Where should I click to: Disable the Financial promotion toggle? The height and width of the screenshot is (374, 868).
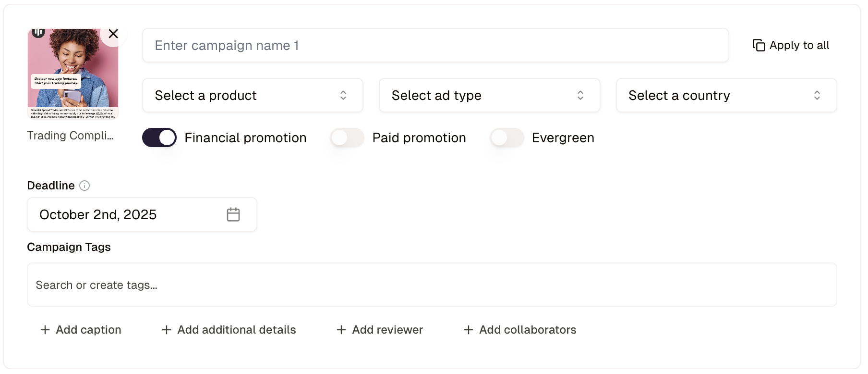click(x=159, y=138)
